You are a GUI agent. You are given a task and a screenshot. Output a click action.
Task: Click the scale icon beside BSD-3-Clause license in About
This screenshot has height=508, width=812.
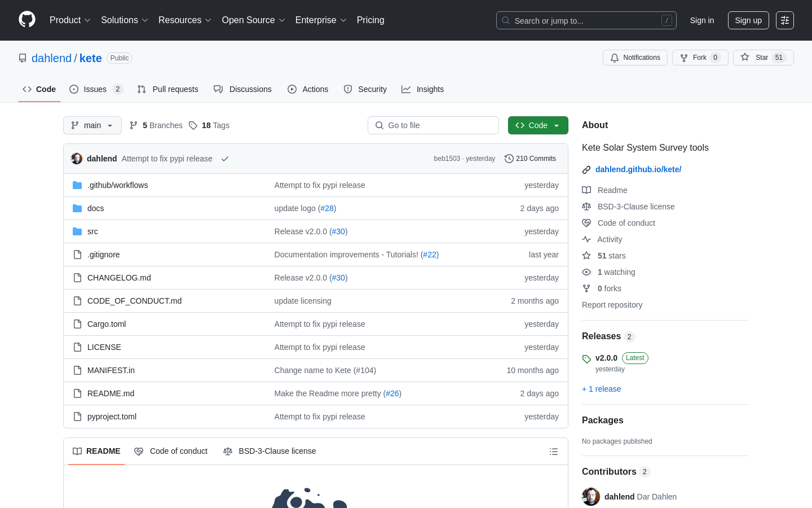(x=586, y=207)
